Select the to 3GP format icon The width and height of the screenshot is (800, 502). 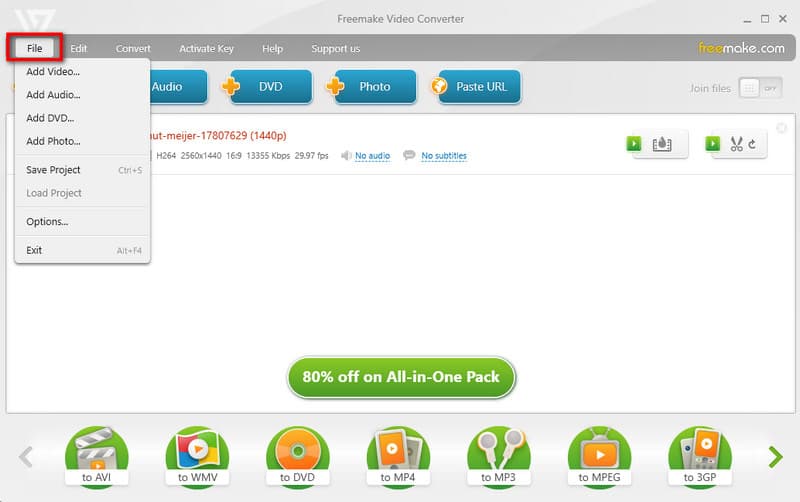[700, 457]
